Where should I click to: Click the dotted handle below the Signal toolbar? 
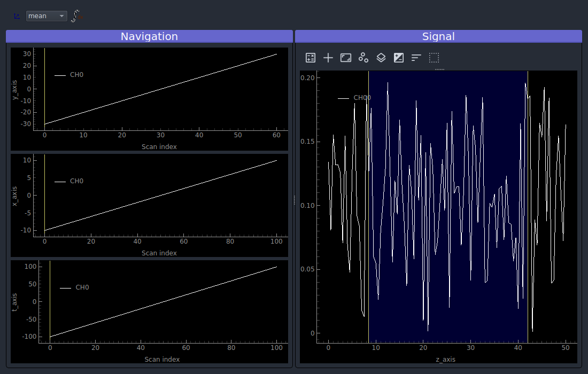tap(439, 69)
